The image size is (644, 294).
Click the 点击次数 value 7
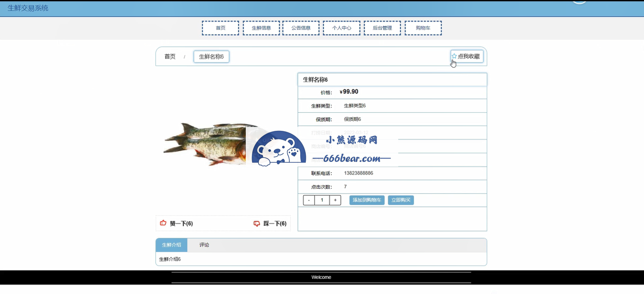click(345, 187)
